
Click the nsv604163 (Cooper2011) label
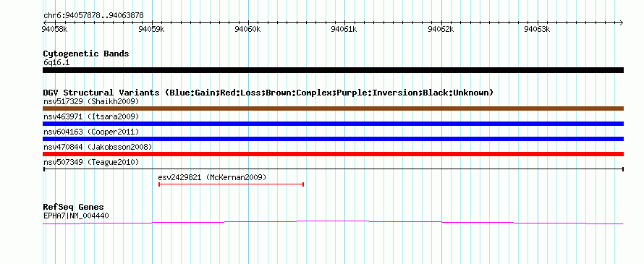91,132
